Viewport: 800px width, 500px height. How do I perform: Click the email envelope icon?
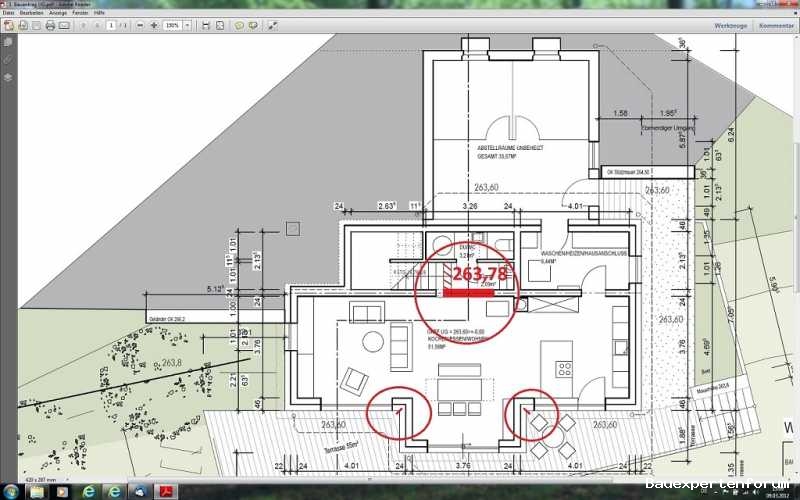point(64,25)
